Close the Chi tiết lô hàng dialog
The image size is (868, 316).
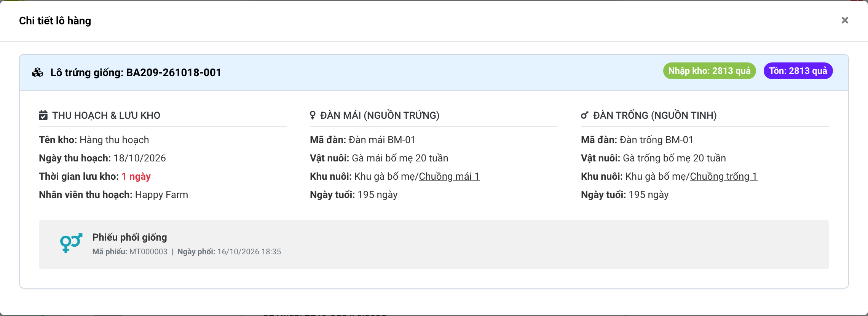(845, 20)
